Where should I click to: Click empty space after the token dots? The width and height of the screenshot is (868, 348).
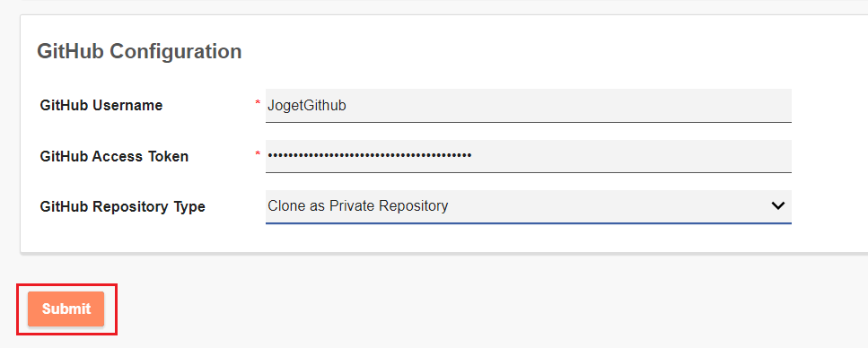pyautogui.click(x=631, y=156)
